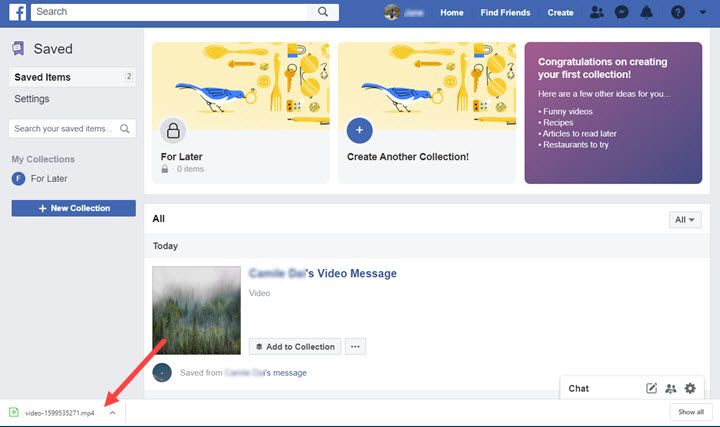Focus the Facebook Search field

coord(169,12)
